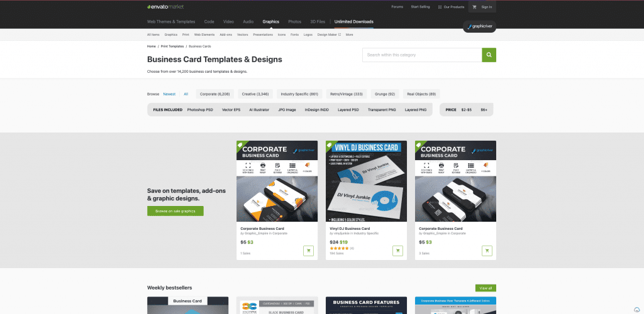Open the Photos menu item
644x314 pixels.
(x=294, y=22)
